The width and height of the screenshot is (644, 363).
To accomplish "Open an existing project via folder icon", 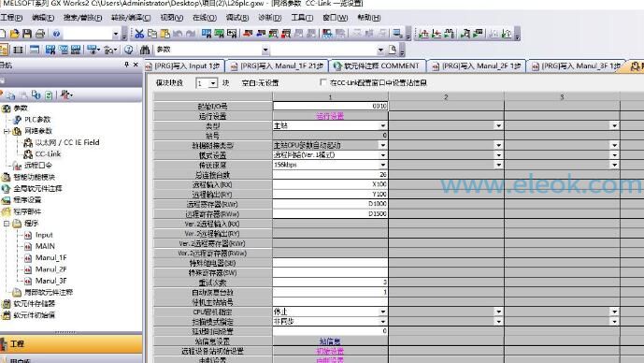I will click(15, 34).
